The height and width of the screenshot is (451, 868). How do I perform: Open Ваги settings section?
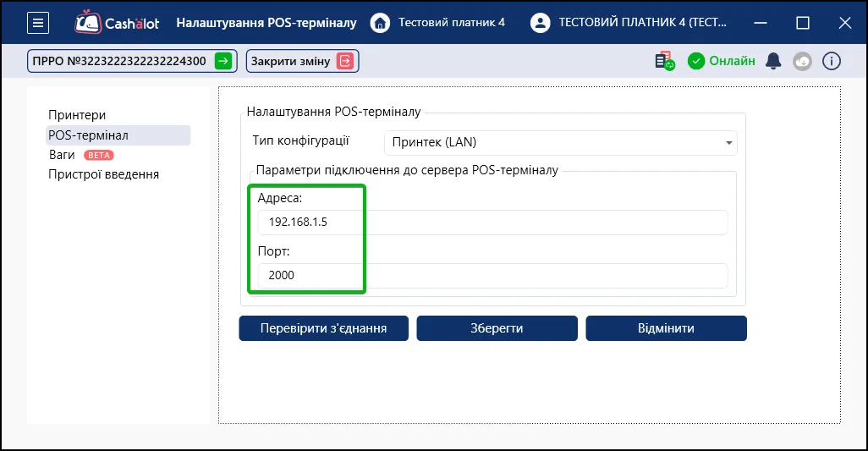coord(62,155)
